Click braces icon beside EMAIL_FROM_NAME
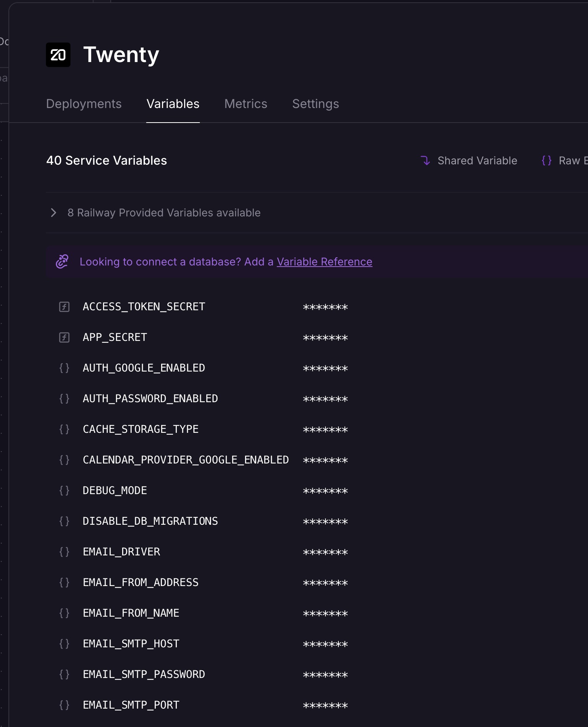 click(x=64, y=613)
